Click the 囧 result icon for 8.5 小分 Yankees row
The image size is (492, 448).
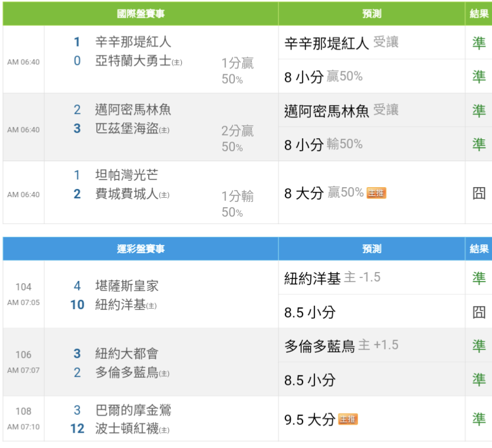tap(479, 312)
